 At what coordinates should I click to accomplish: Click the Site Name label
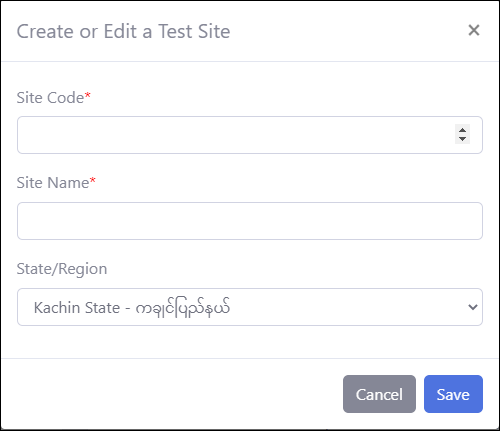(x=53, y=183)
